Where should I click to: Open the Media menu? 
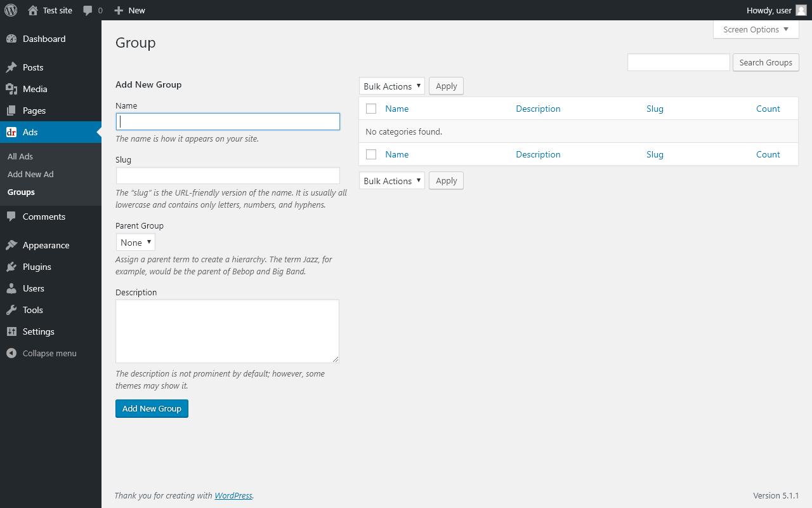tap(51, 89)
